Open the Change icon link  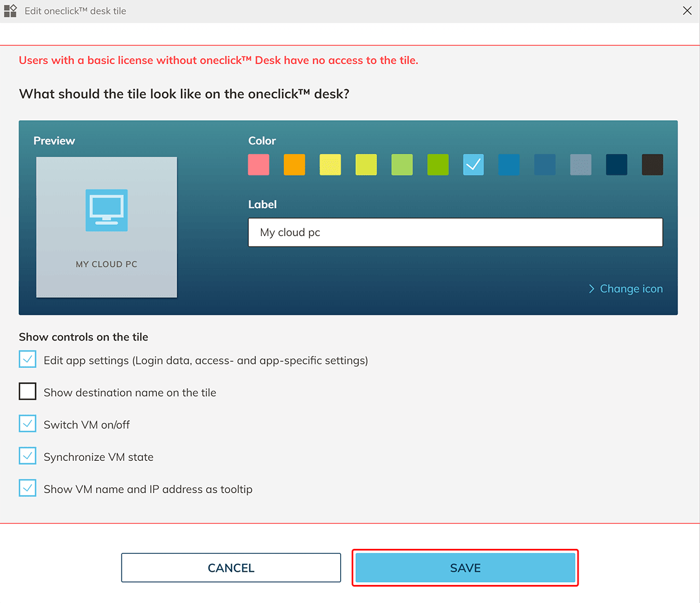point(631,289)
